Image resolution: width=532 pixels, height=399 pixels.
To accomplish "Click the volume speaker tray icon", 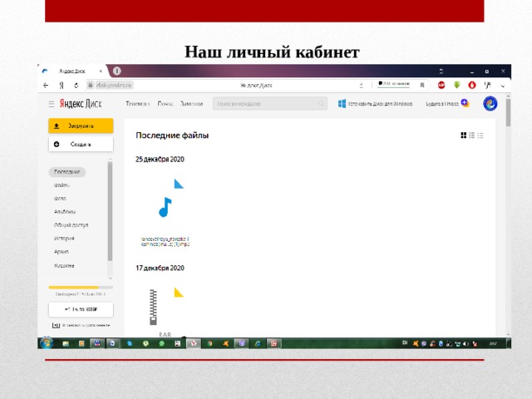I will [x=465, y=343].
